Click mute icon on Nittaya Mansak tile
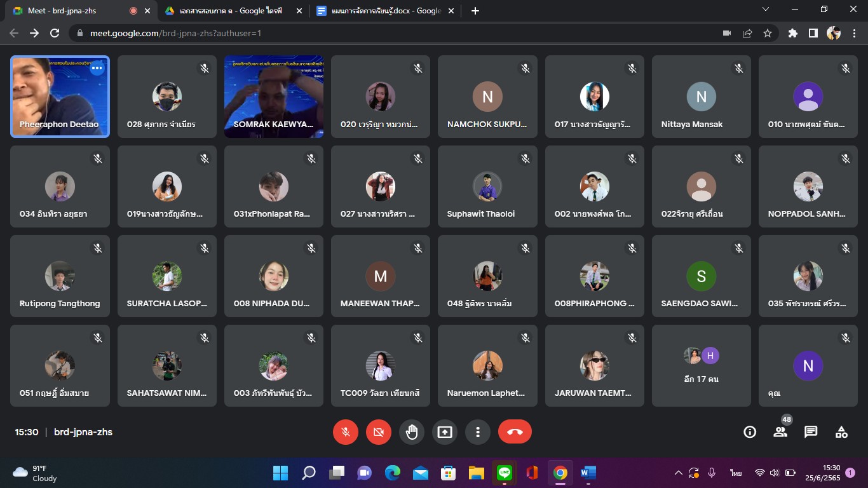Viewport: 868px width, 488px height. point(738,69)
